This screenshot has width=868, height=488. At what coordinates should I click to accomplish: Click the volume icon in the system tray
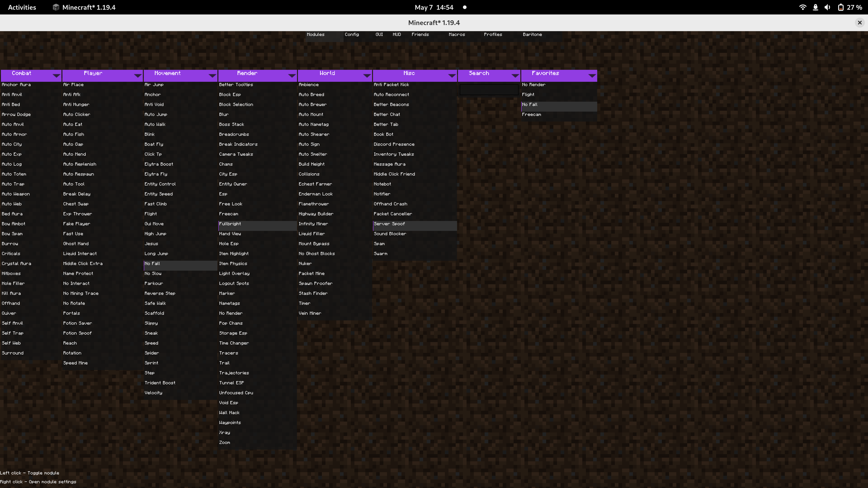[828, 7]
